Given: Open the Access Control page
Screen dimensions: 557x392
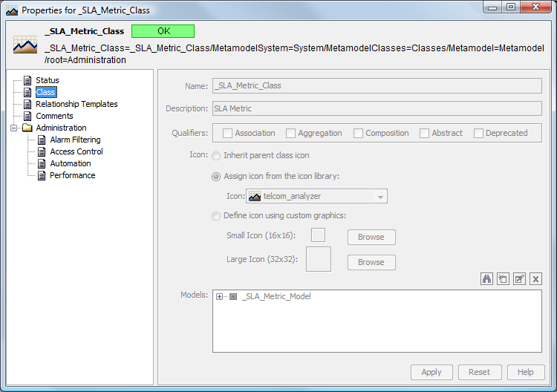Looking at the screenshot, I should (x=76, y=151).
